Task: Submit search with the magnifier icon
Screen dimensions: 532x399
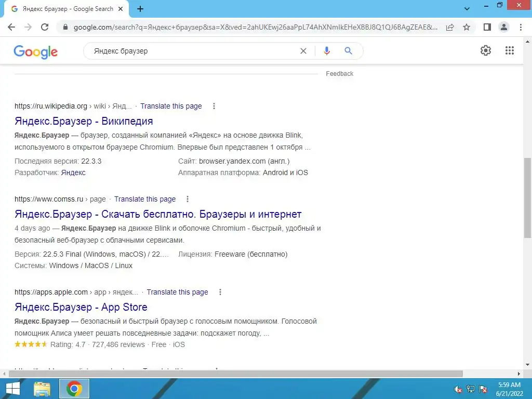Action: 348,51
